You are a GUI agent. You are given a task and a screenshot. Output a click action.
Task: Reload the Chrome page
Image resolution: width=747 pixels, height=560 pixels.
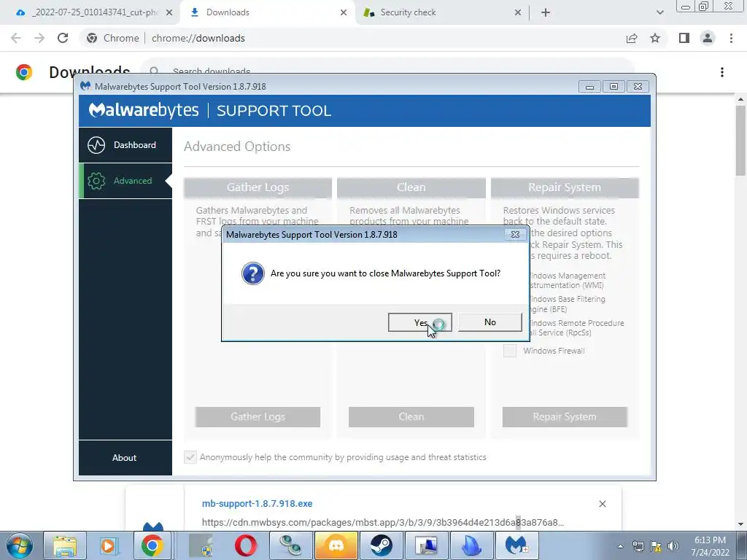coord(63,38)
